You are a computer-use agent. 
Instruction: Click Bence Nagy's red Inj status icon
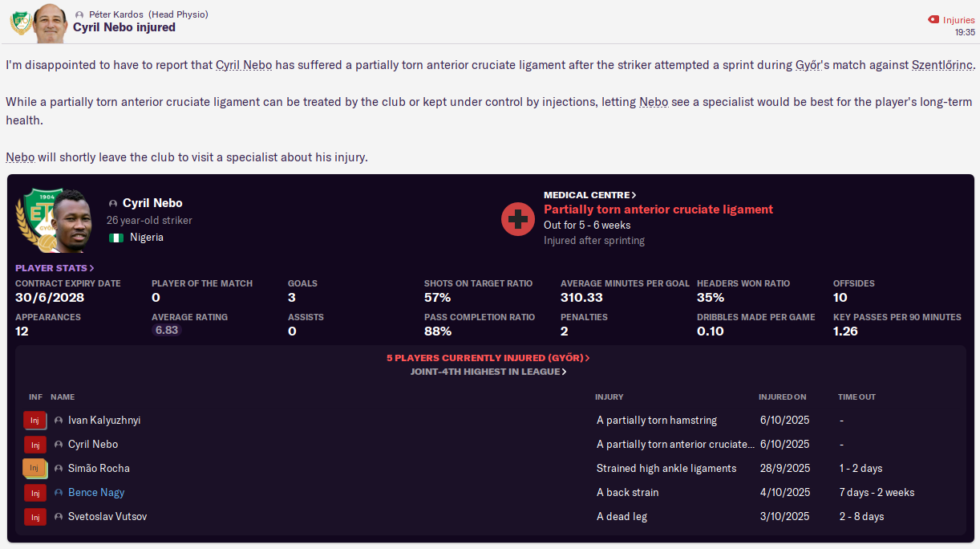point(34,493)
